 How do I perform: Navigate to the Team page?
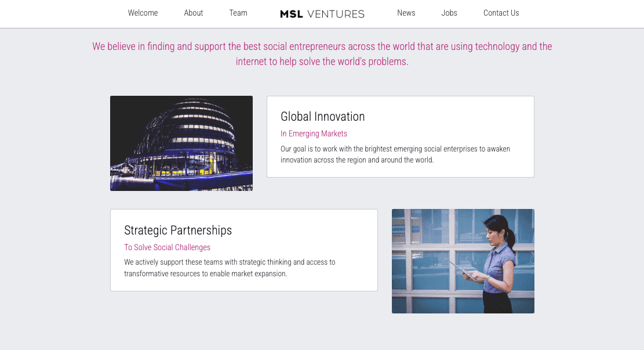click(x=238, y=13)
